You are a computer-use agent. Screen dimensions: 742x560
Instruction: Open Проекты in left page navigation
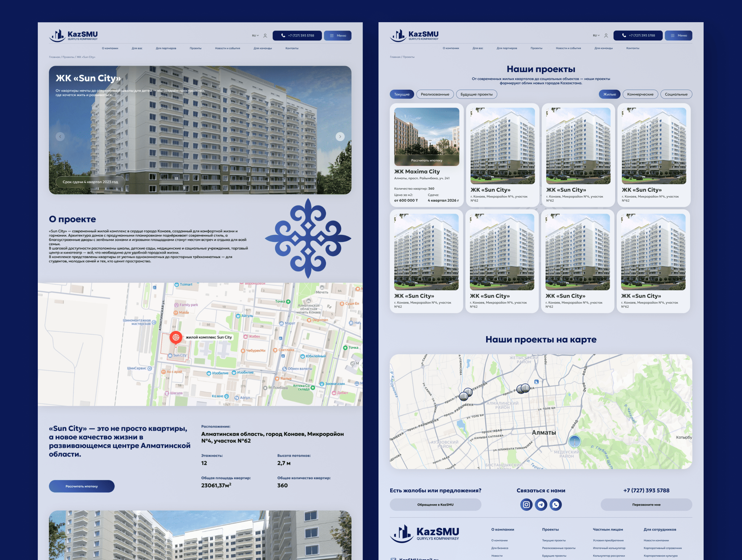point(195,48)
